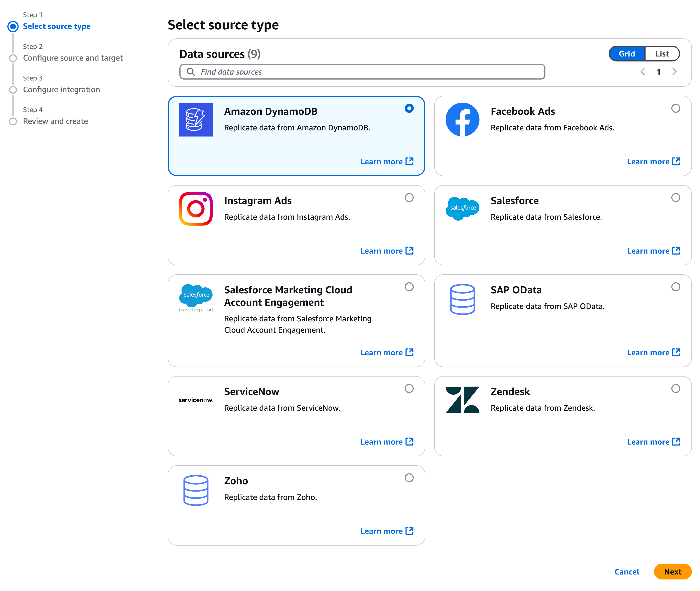Switch to List view
This screenshot has width=700, height=591.
click(x=662, y=54)
